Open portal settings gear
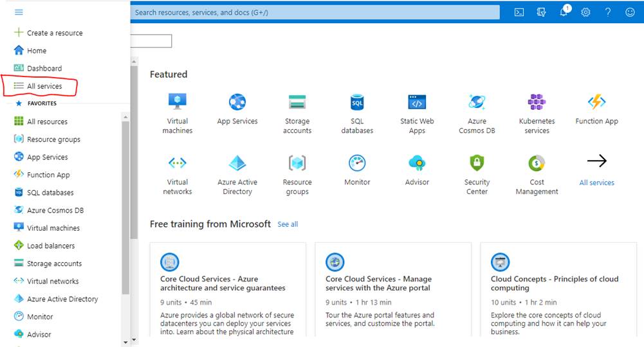 tap(585, 12)
